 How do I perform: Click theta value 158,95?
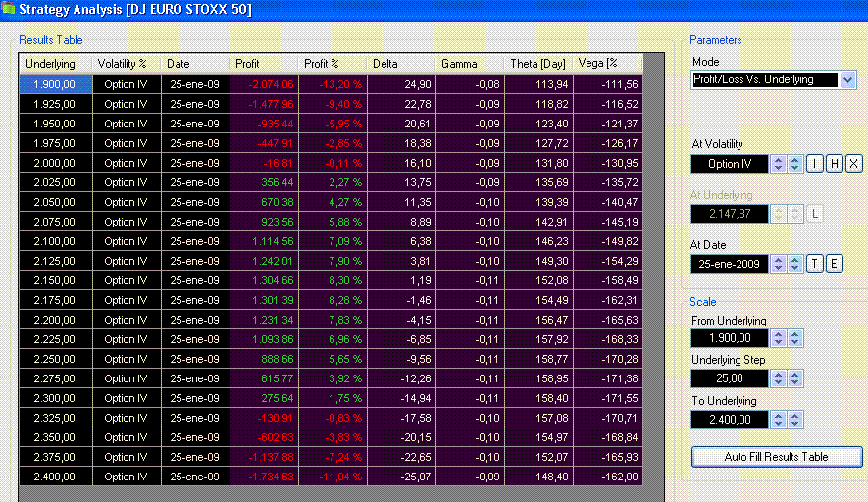(x=538, y=378)
